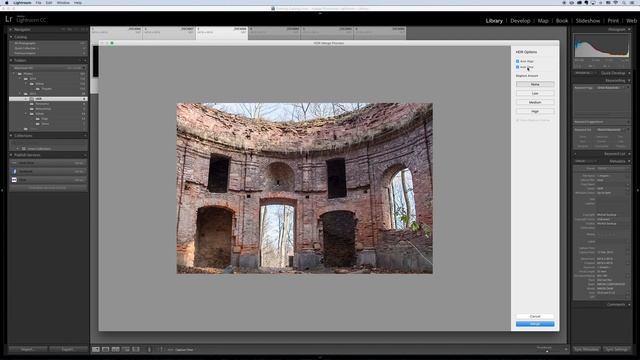640x360 pixels.
Task: Open the Book module
Action: tap(562, 21)
